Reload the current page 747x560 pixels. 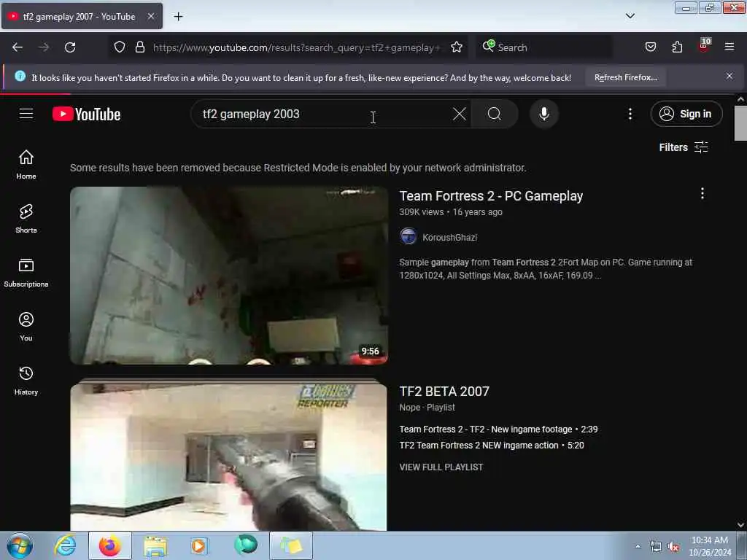click(70, 47)
